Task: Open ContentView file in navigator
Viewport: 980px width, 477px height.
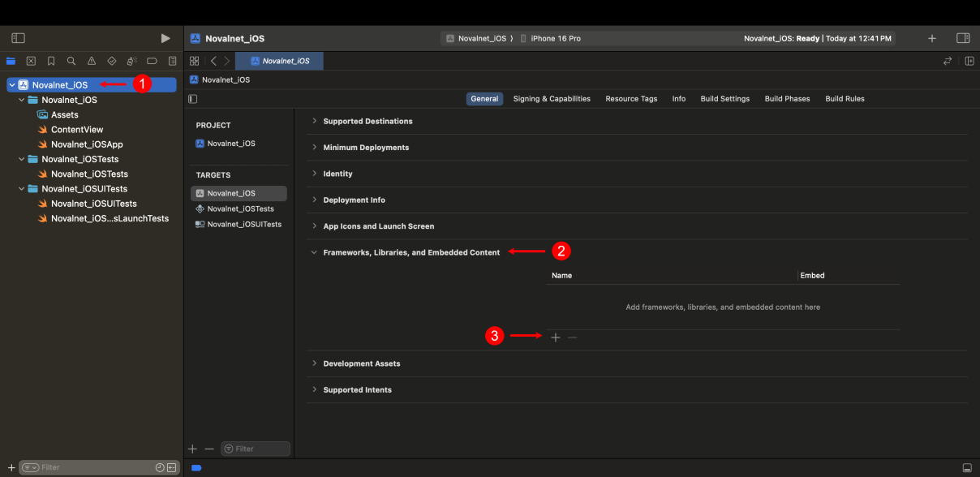Action: pos(77,130)
